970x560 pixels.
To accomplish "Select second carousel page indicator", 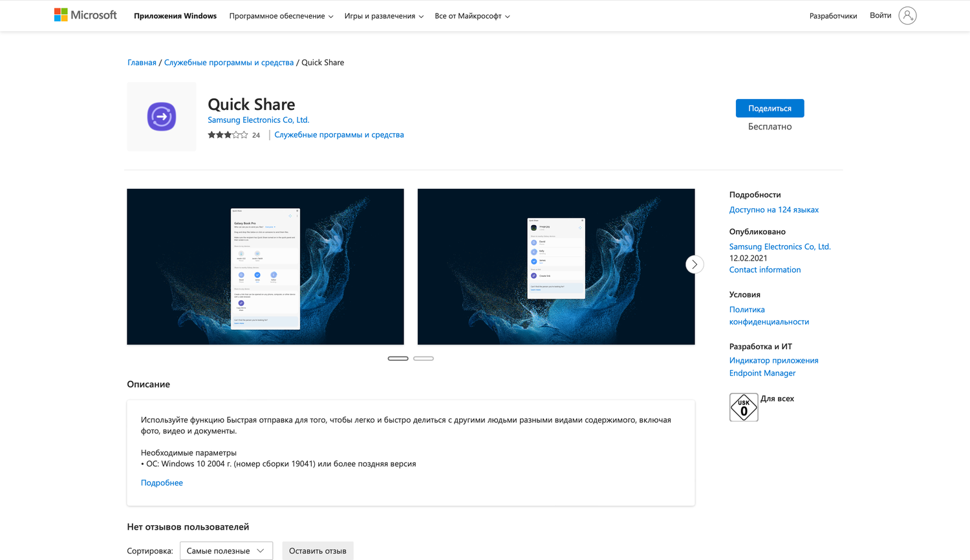I will point(424,358).
